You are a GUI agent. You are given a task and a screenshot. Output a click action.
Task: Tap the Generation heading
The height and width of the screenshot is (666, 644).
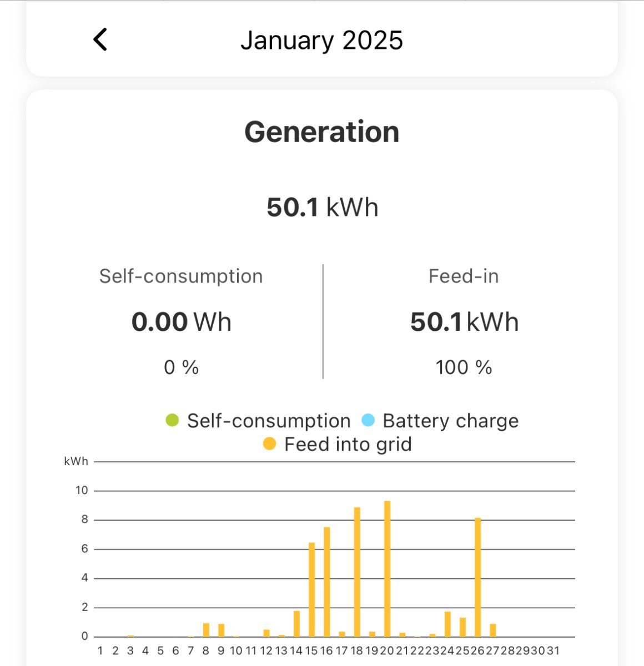coord(322,132)
